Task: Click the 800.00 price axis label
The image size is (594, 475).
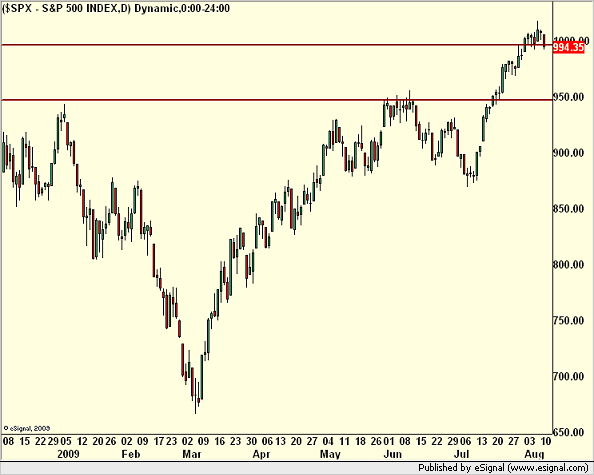Action: (569, 264)
